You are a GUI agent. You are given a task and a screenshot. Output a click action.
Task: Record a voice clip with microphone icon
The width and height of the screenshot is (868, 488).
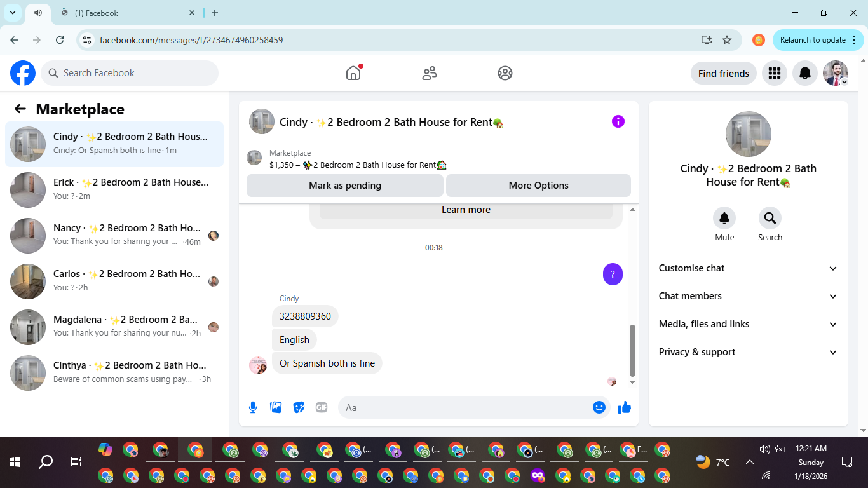pyautogui.click(x=253, y=407)
